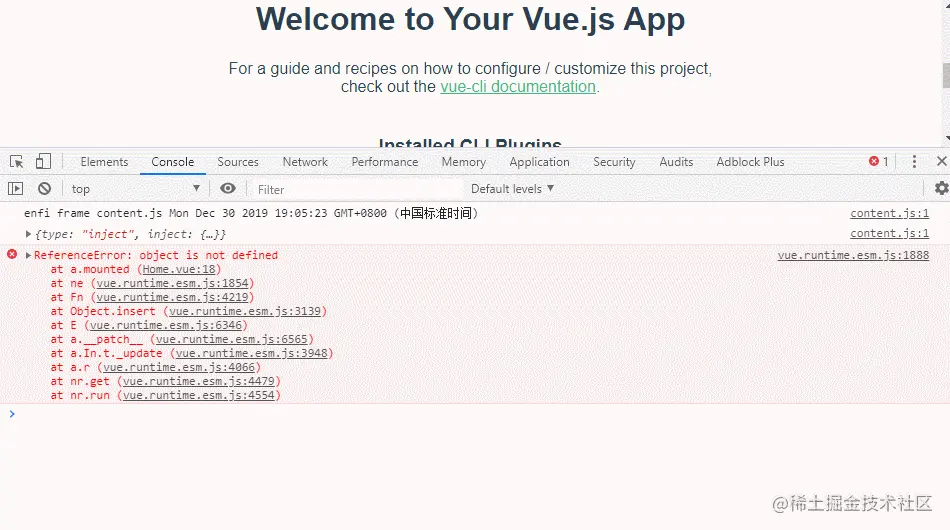Open the Elements tab
This screenshot has height=530, width=950.
104,162
